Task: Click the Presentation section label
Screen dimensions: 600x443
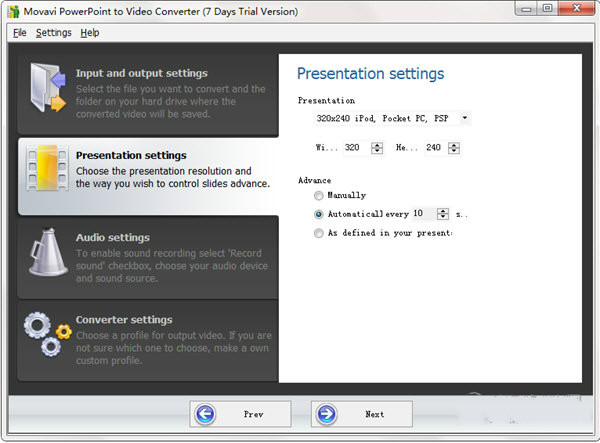Action: click(326, 101)
